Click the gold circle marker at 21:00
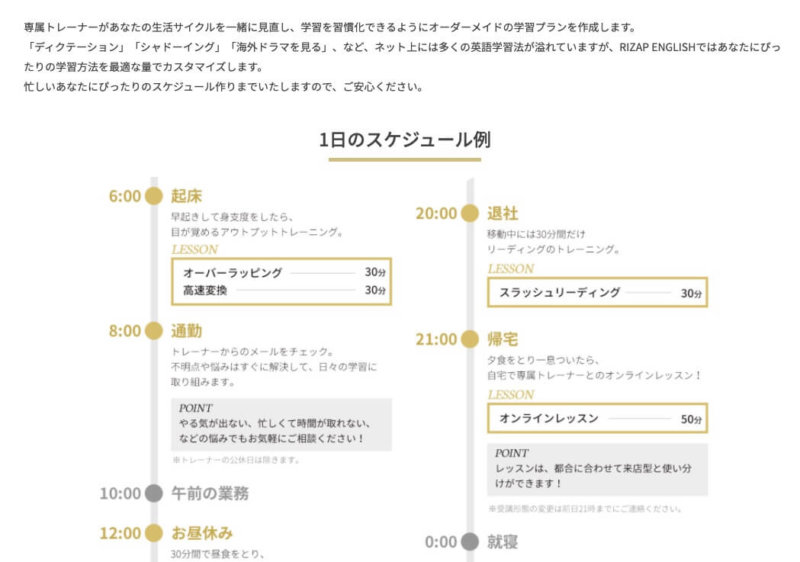The height and width of the screenshot is (562, 800). click(x=469, y=339)
